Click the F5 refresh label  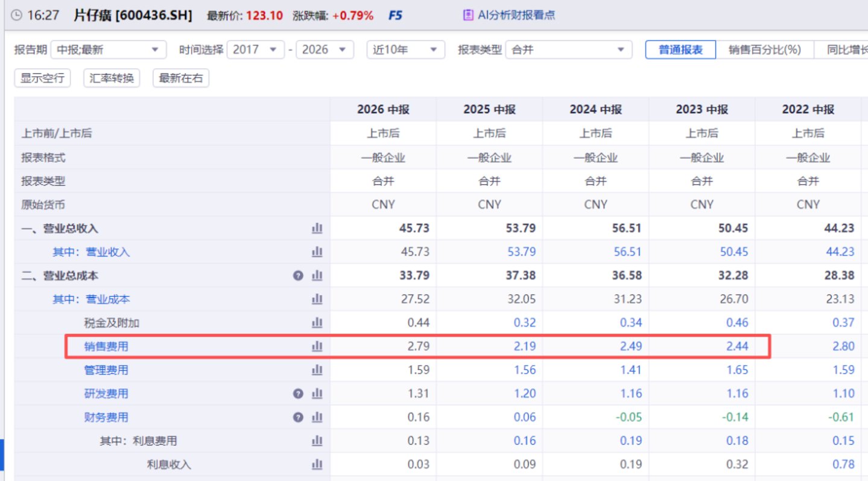click(x=395, y=16)
